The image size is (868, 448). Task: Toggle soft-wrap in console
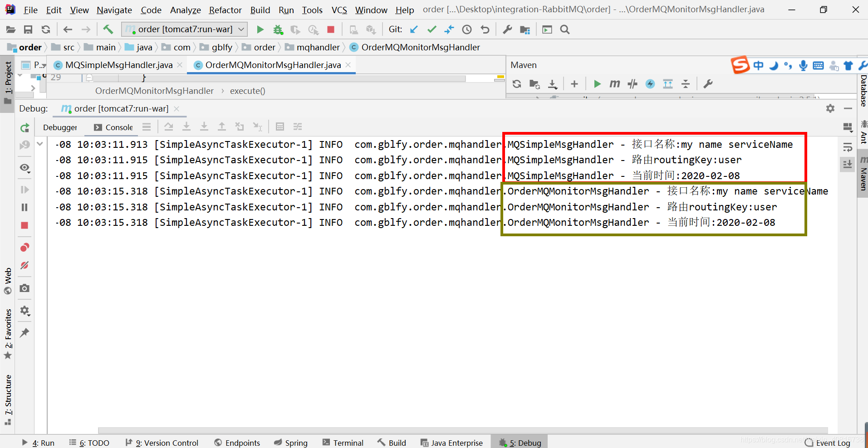point(848,147)
